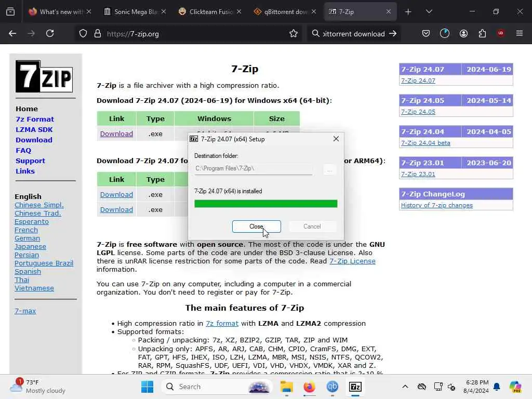
Task: Open qBittorrent from the taskbar
Action: tap(332, 387)
